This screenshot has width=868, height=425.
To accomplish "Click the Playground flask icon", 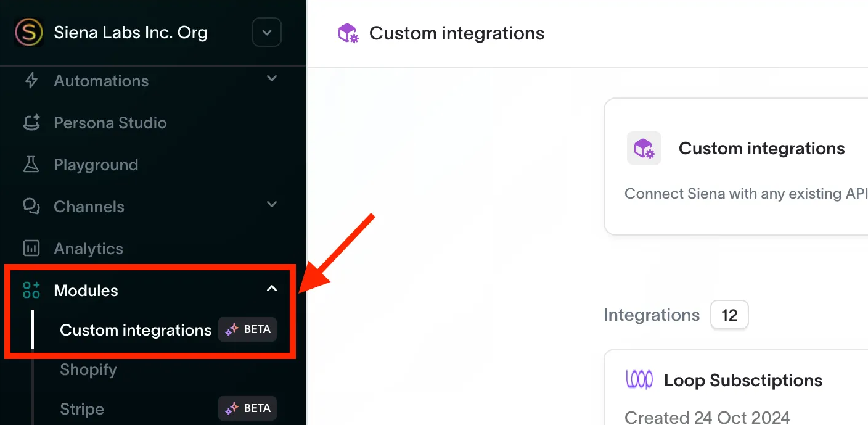I will point(31,165).
